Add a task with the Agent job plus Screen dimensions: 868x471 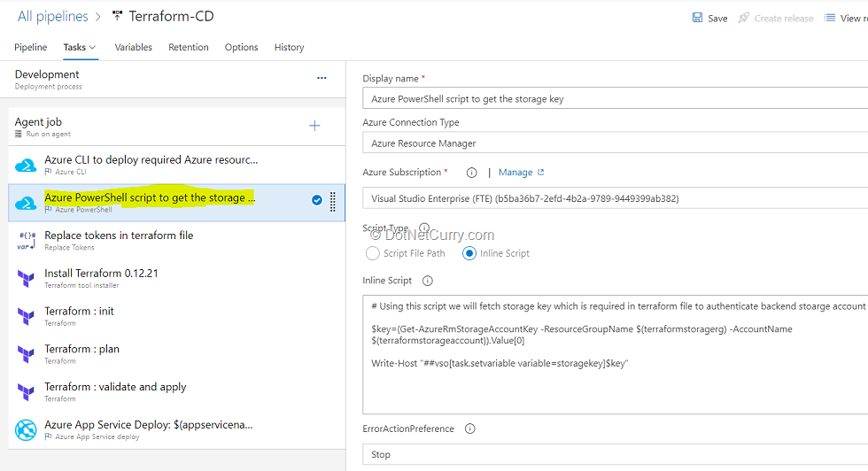314,126
